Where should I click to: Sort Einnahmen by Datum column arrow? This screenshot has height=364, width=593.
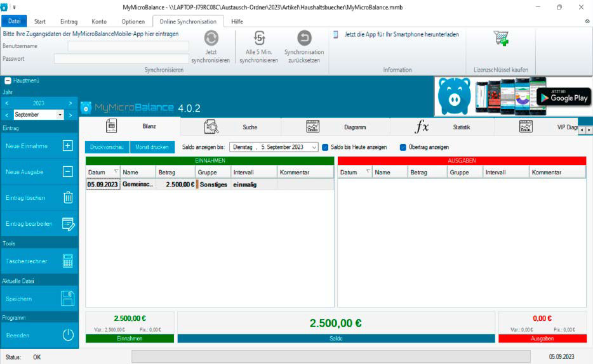(x=116, y=171)
